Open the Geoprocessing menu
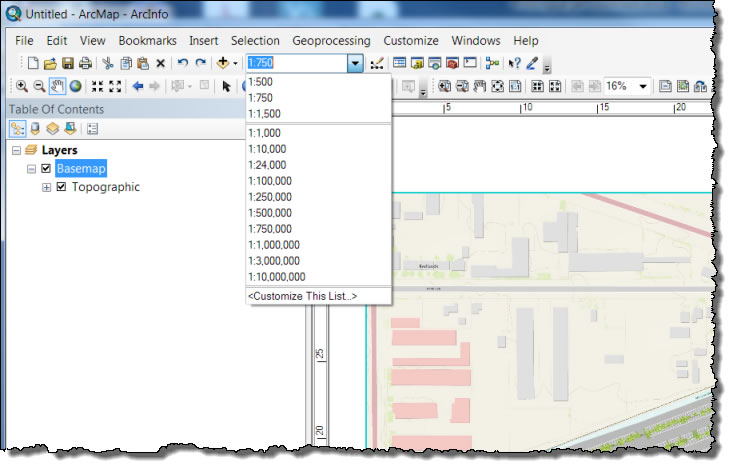Screen dimensions: 733x468 [x=331, y=41]
